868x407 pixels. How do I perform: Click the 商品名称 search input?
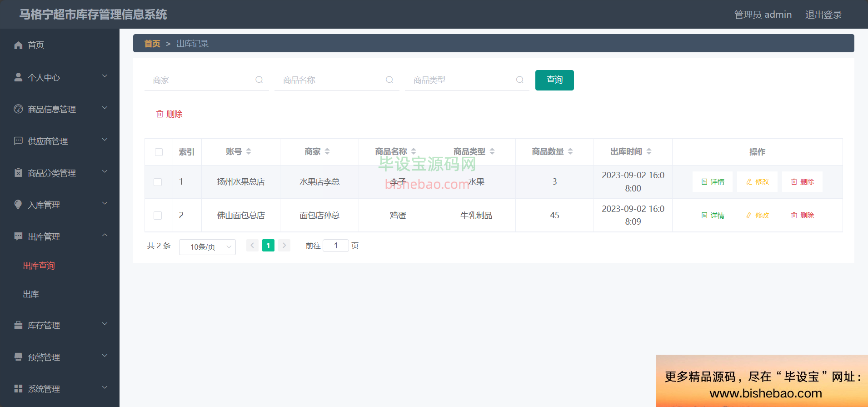click(x=337, y=80)
